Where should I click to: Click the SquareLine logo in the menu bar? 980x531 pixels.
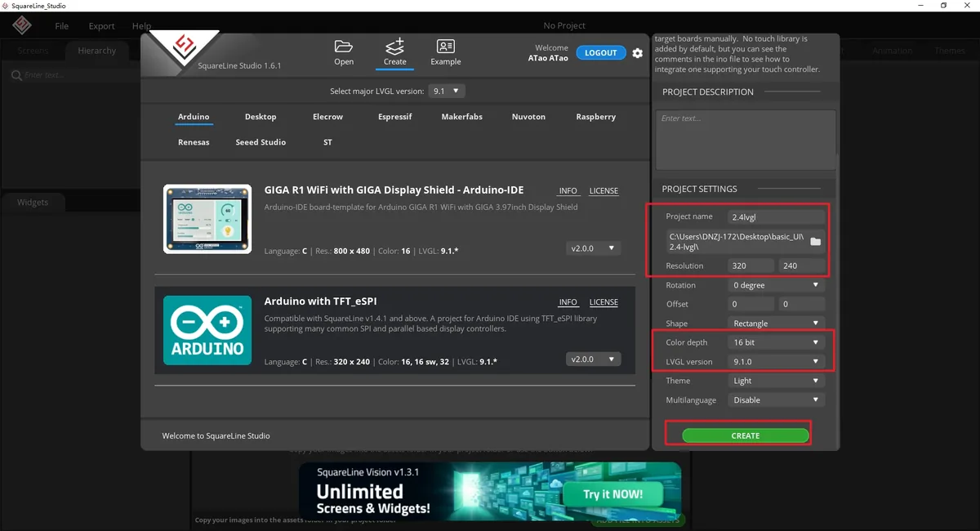(22, 25)
